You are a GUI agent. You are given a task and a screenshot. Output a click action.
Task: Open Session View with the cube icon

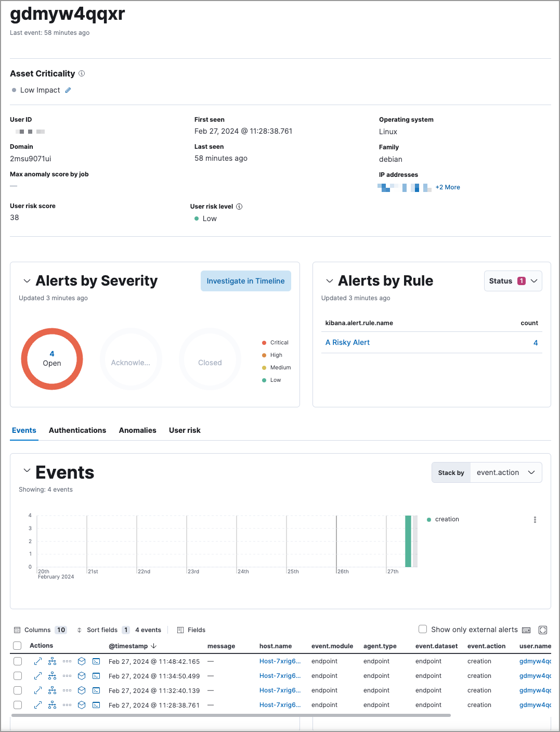point(82,661)
